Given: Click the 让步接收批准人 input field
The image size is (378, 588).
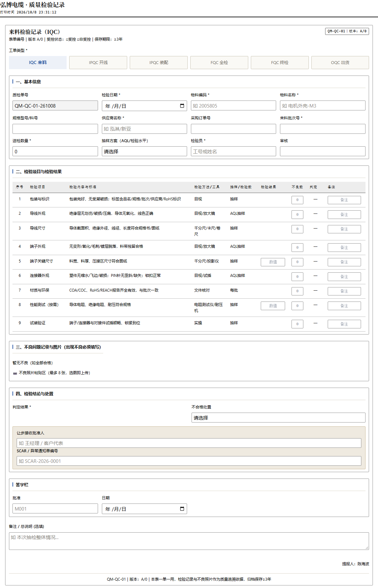Looking at the screenshot, I should (189, 443).
